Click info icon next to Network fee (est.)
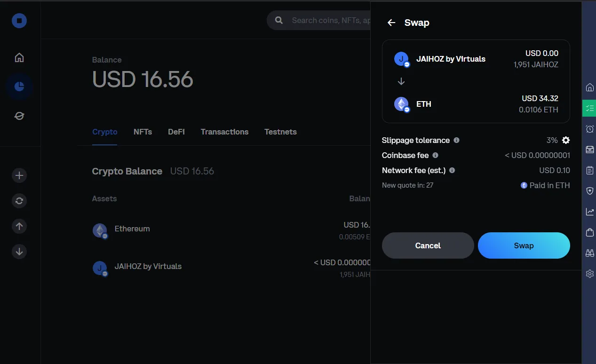596x364 pixels. pos(452,170)
